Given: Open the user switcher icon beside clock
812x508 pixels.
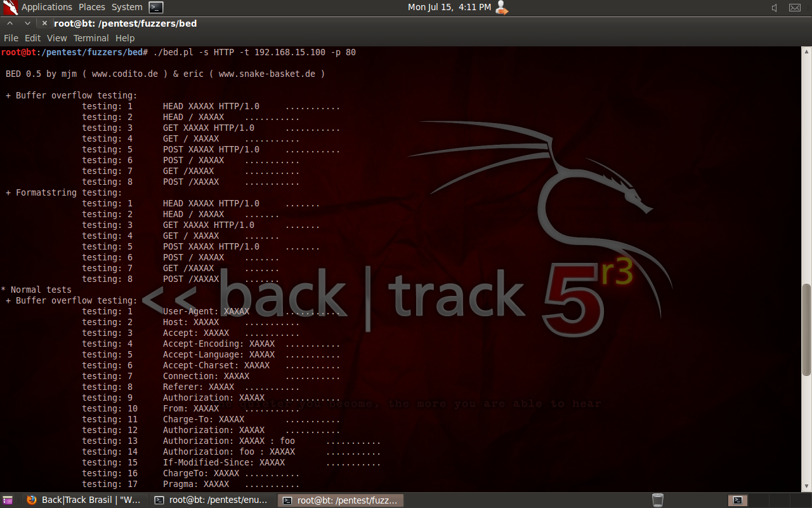Looking at the screenshot, I should tap(502, 7).
